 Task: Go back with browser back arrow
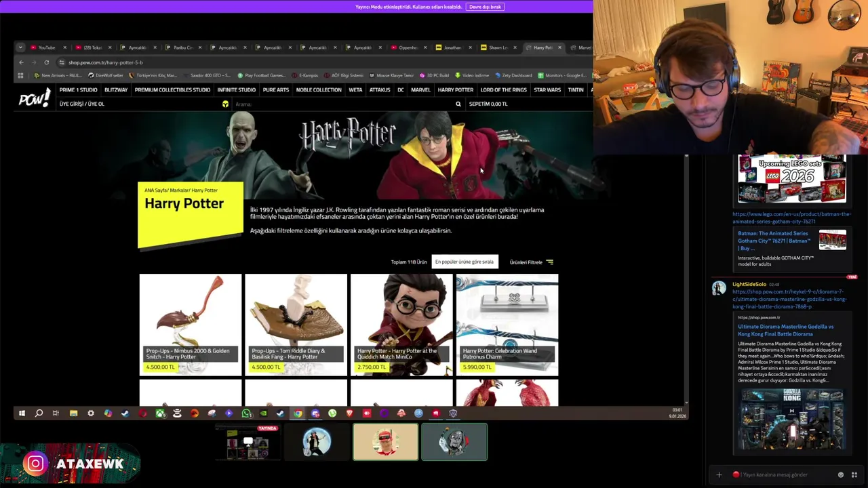pyautogui.click(x=21, y=62)
